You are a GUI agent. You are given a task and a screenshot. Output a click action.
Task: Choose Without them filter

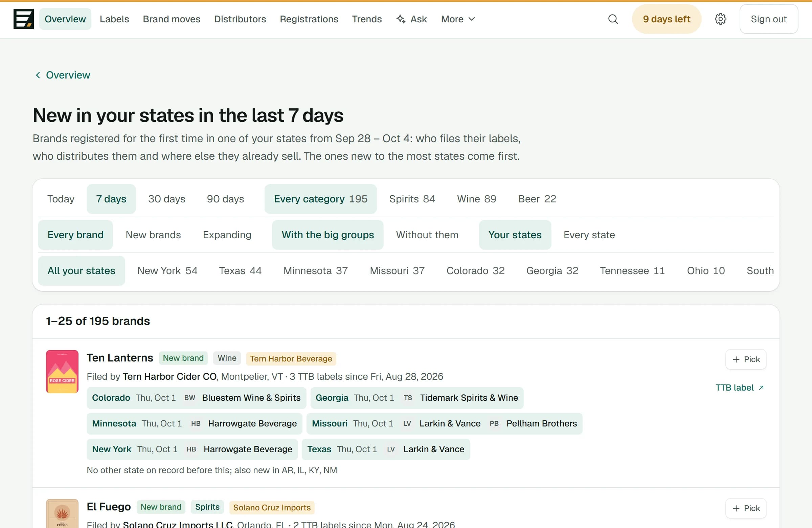(x=427, y=235)
